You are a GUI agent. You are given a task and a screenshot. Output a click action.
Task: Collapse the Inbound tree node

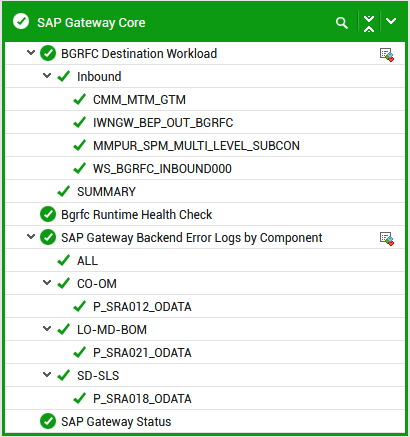[x=47, y=76]
